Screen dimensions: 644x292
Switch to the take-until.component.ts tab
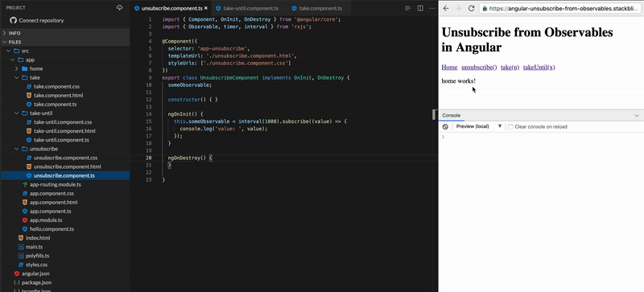247,8
